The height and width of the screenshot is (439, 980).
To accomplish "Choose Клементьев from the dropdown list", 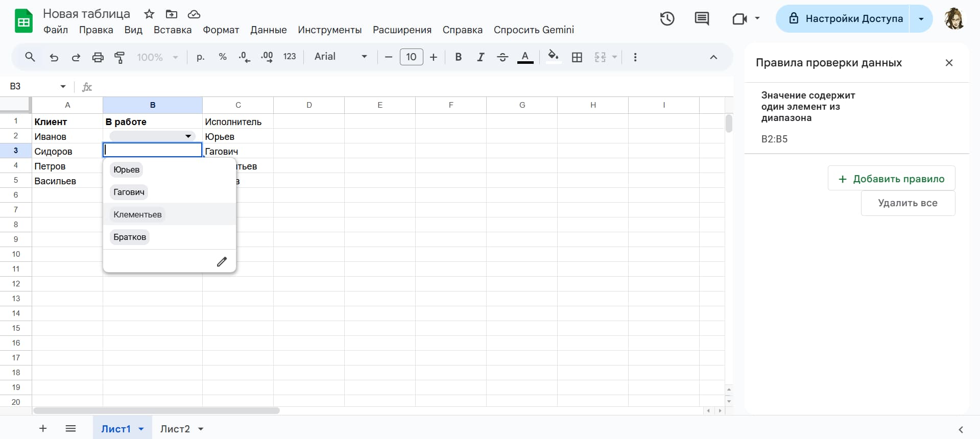I will [137, 214].
